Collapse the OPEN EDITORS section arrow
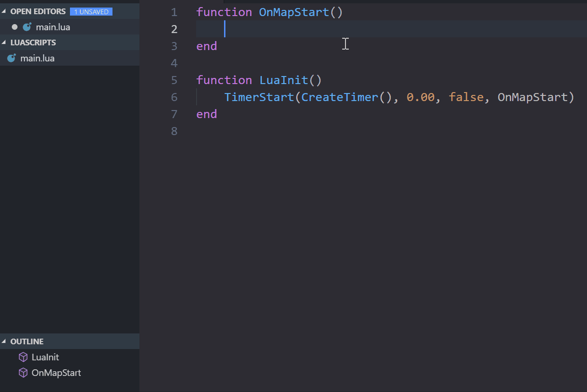The width and height of the screenshot is (587, 392). [x=4, y=11]
